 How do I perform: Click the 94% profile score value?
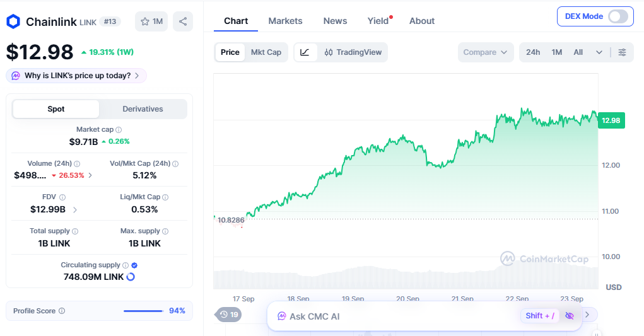pyautogui.click(x=177, y=311)
